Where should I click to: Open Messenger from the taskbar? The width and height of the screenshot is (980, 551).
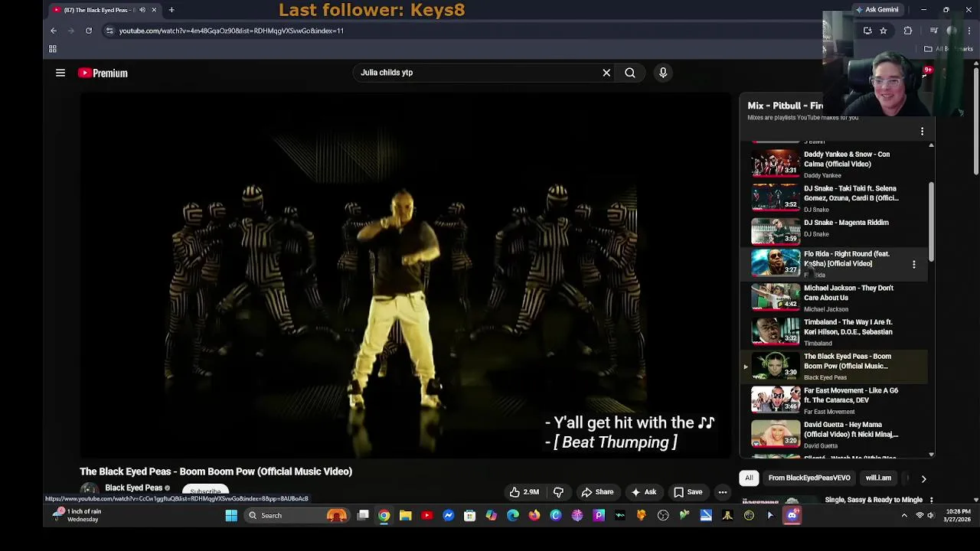[449, 516]
